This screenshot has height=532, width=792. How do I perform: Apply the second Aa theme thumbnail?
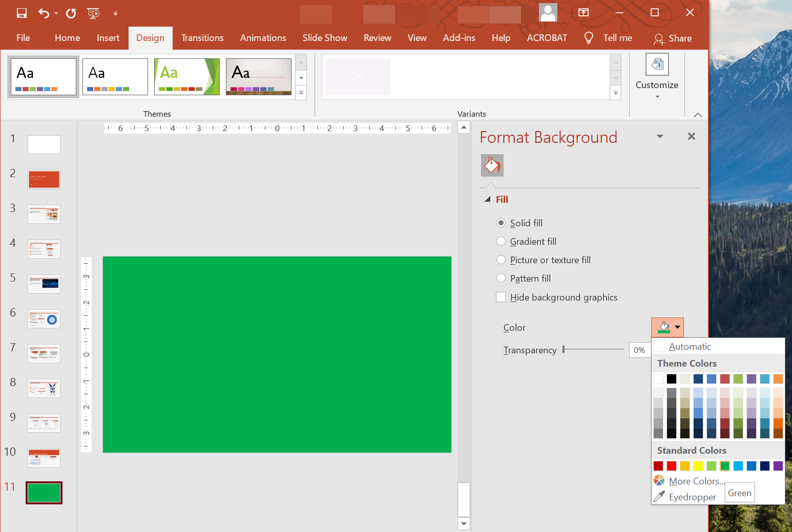115,77
